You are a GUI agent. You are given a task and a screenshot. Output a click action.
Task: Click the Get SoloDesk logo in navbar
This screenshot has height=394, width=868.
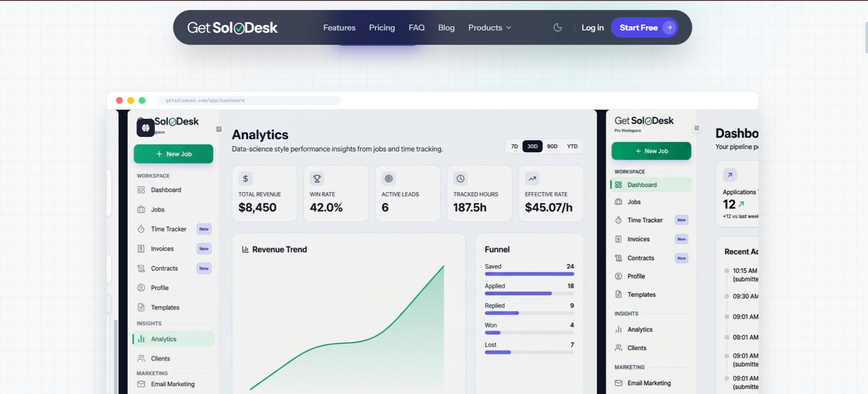tap(232, 28)
